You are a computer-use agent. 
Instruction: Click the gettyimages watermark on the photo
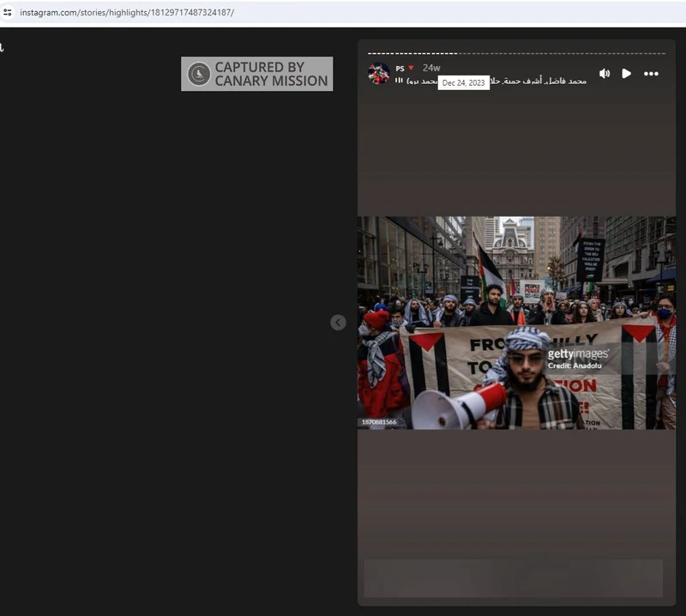pyautogui.click(x=579, y=354)
